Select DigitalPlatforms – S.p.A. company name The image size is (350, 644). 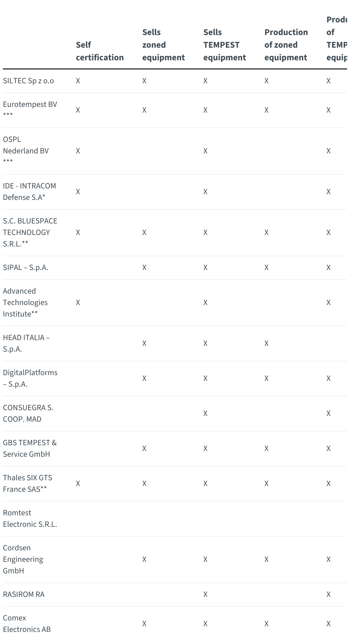point(30,378)
